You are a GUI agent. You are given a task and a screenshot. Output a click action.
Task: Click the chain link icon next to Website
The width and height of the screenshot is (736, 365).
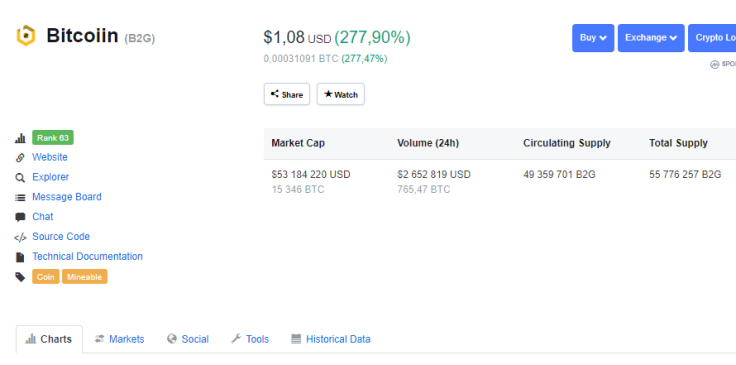tap(20, 158)
